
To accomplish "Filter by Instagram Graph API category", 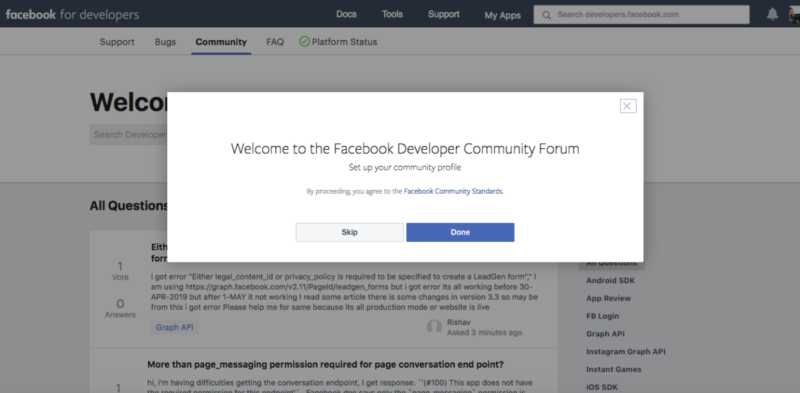I will tap(626, 352).
